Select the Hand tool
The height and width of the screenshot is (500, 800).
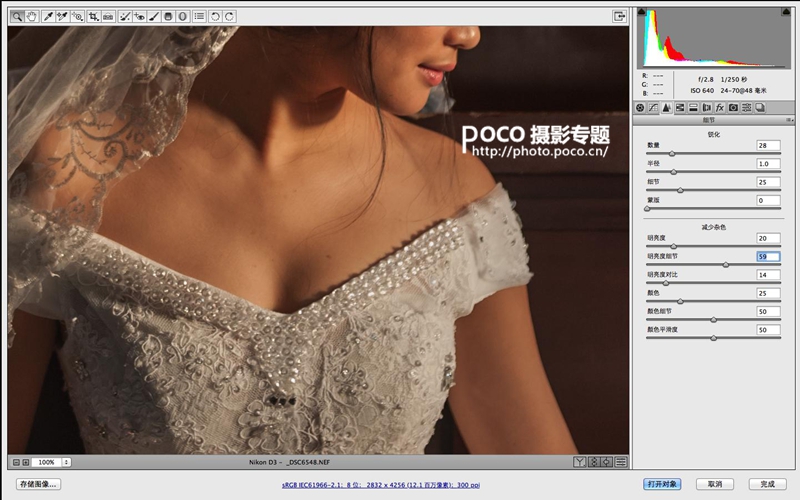coord(32,16)
